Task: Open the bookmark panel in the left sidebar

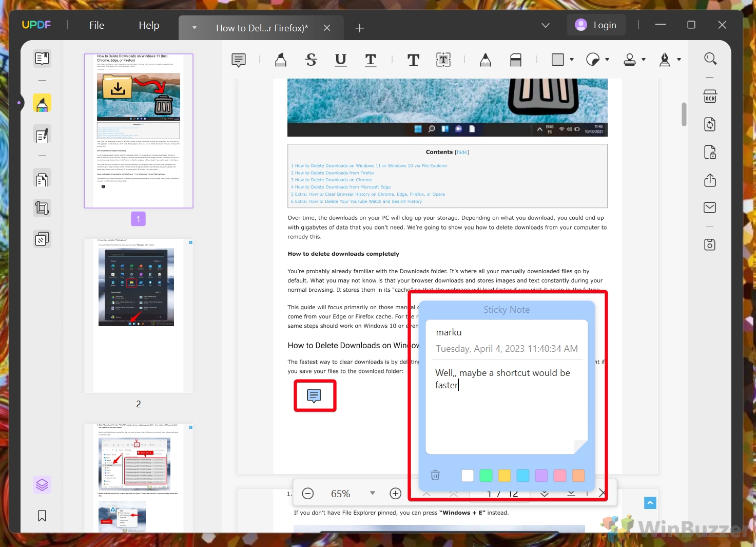Action: 42,516
